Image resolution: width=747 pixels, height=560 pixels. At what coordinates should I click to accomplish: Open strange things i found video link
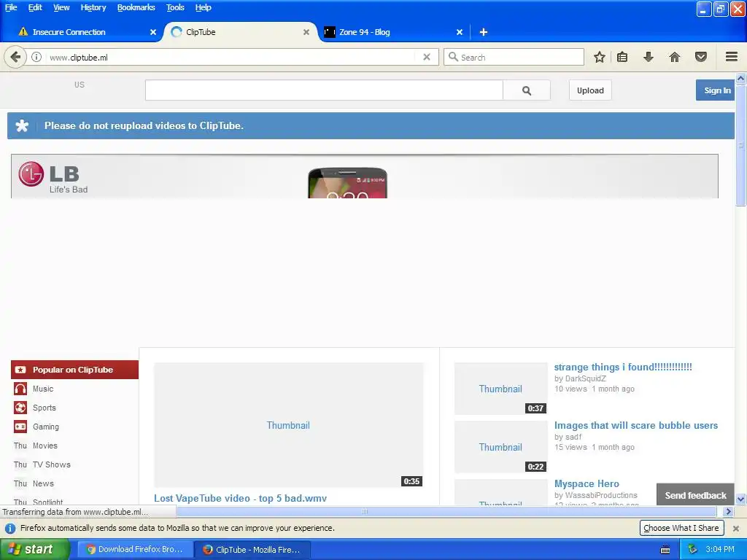[x=623, y=367]
